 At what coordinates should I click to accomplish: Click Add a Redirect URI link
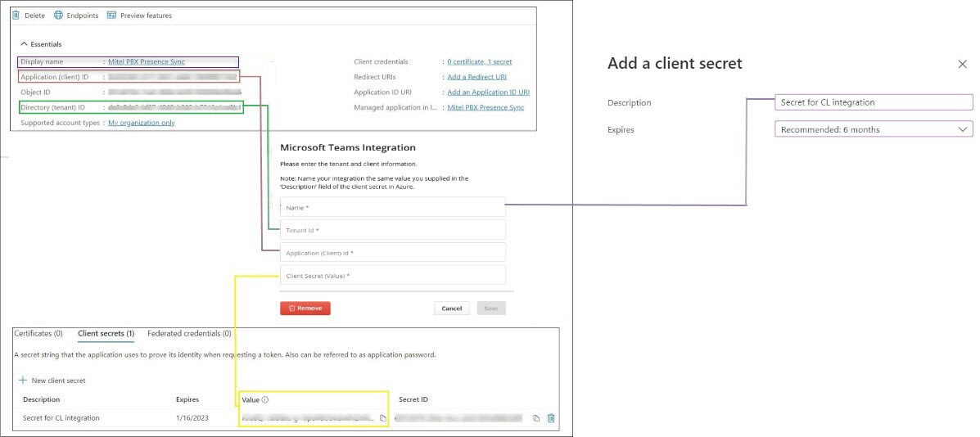(x=476, y=77)
